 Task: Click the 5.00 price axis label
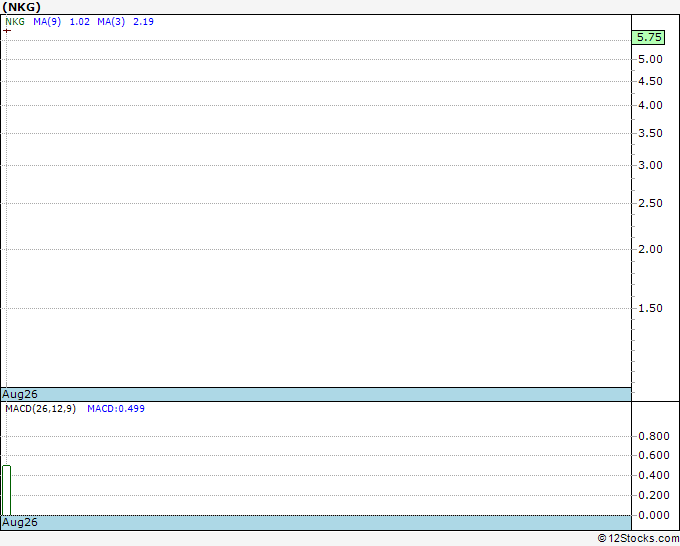point(650,59)
